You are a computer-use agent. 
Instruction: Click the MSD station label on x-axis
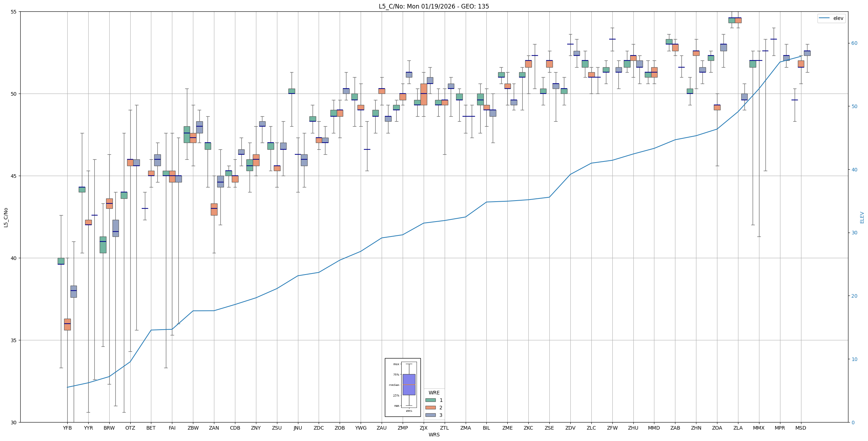(x=801, y=428)
